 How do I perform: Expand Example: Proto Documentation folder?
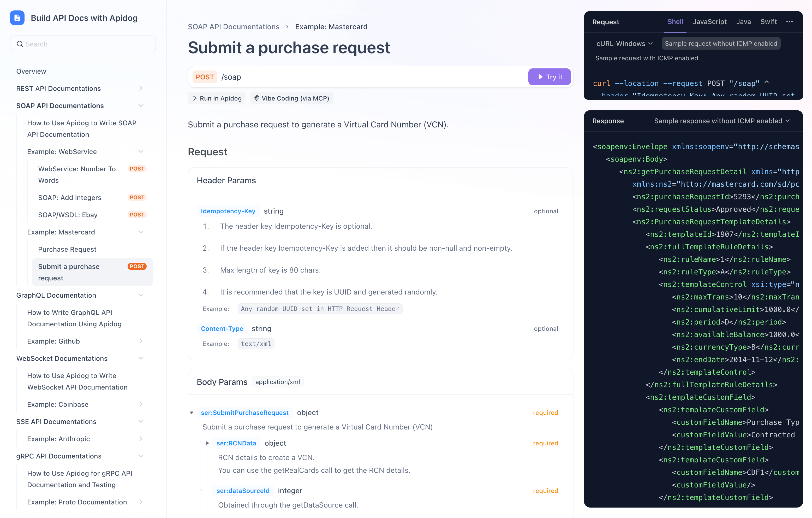pos(141,502)
